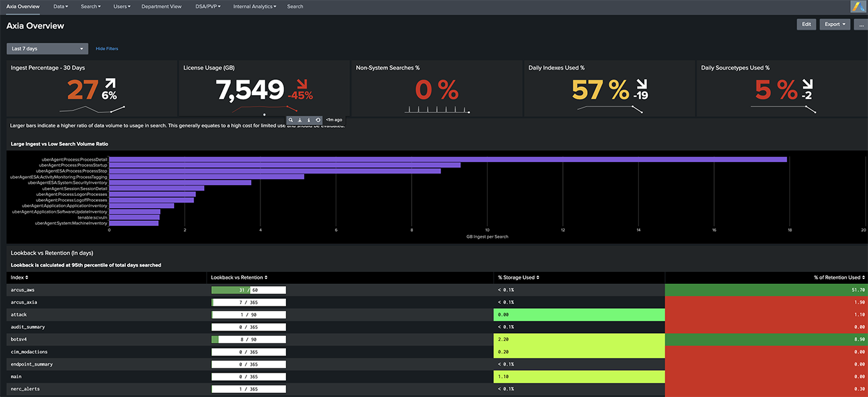Viewport: 868px width, 397px height.
Task: Open the Last 7 days time range picker
Action: (x=46, y=48)
